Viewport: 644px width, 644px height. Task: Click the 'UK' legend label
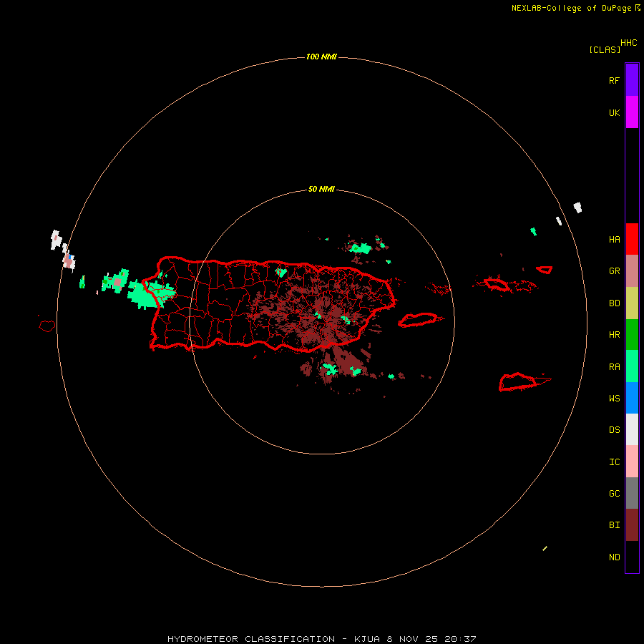[x=614, y=113]
